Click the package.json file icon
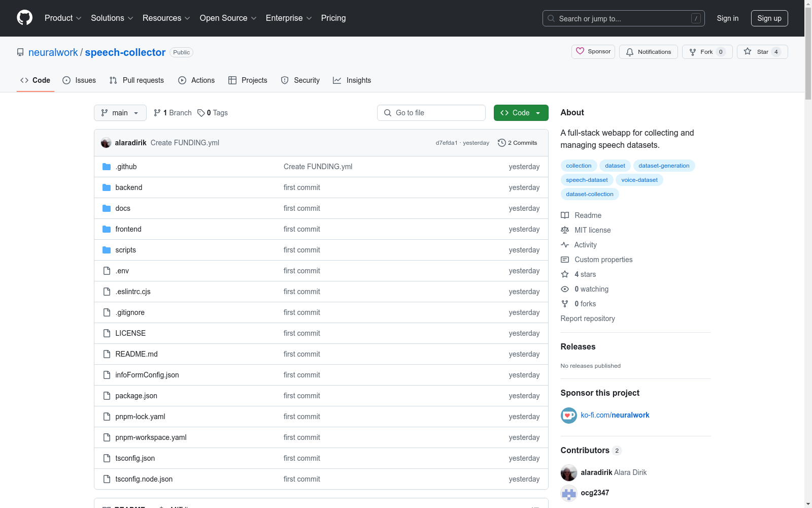 point(107,396)
